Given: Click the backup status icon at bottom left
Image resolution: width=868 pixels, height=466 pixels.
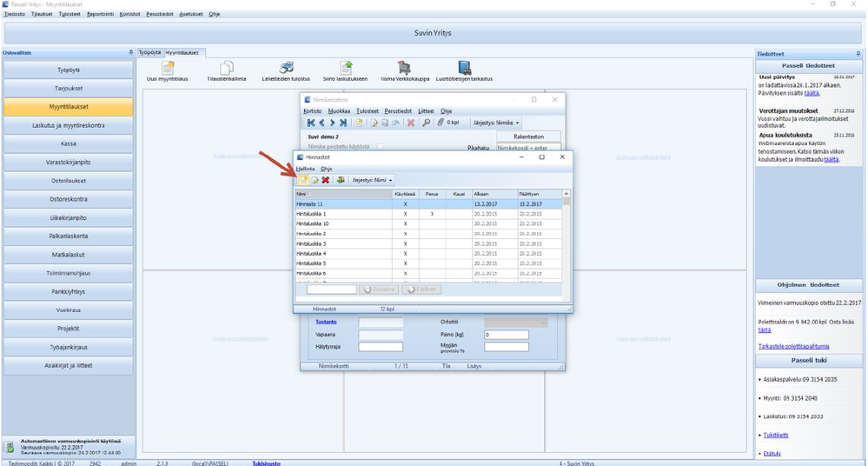Looking at the screenshot, I should (x=10, y=447).
